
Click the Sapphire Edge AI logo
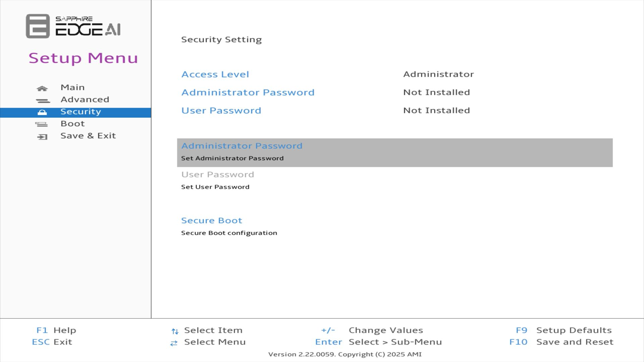click(73, 26)
